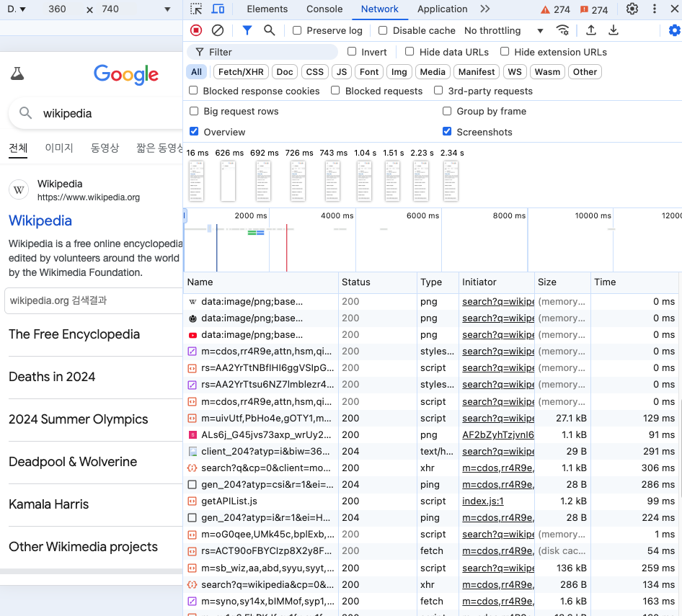
Task: Open index.js:1 initiator link
Action: coord(483,501)
